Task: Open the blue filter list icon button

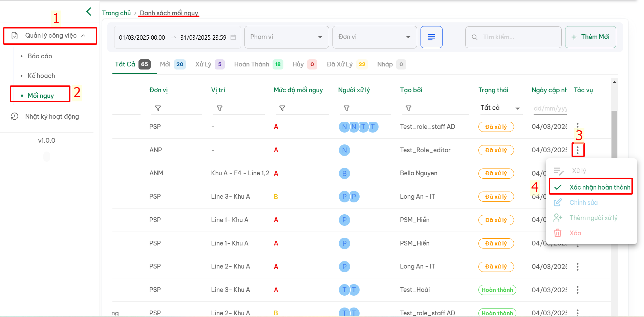Action: tap(431, 37)
